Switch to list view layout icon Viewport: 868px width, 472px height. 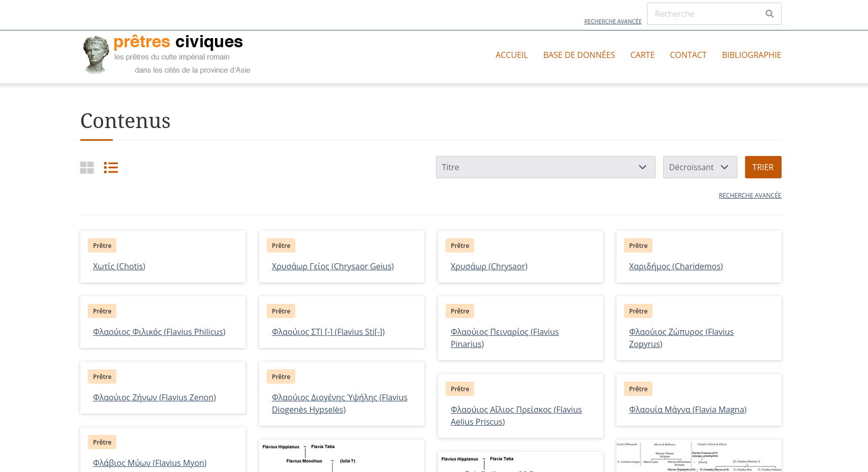point(111,168)
